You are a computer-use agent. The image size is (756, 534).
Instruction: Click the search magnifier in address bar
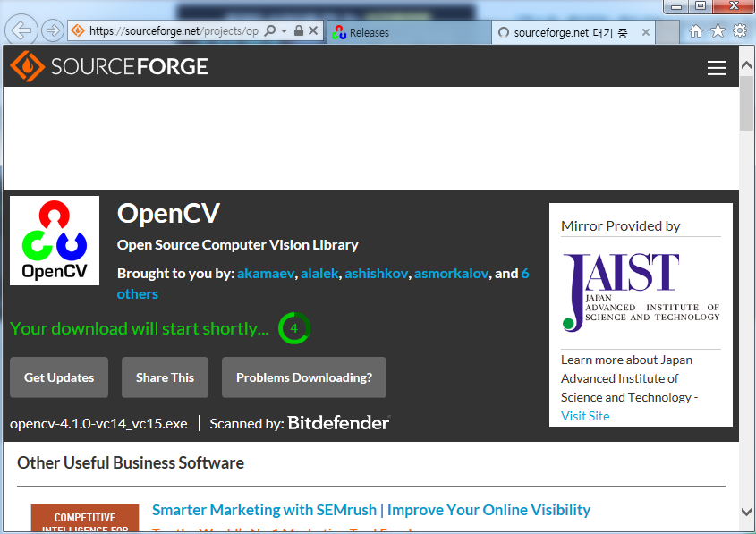tap(270, 30)
